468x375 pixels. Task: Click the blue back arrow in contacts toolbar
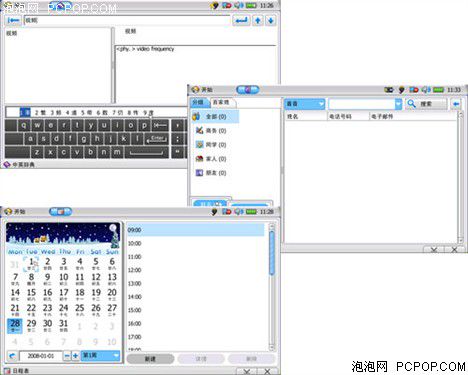pos(456,104)
